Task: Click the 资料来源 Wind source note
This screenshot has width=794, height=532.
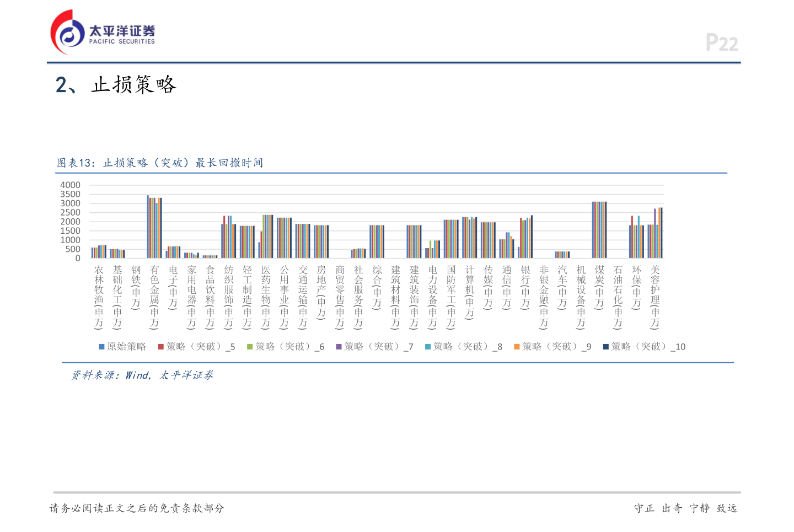Action: [x=142, y=375]
